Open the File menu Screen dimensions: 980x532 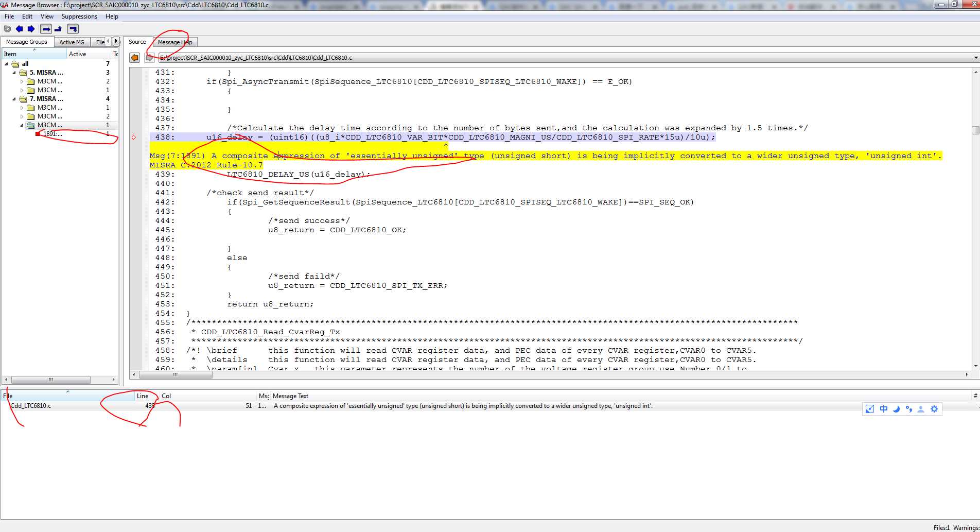(x=9, y=16)
